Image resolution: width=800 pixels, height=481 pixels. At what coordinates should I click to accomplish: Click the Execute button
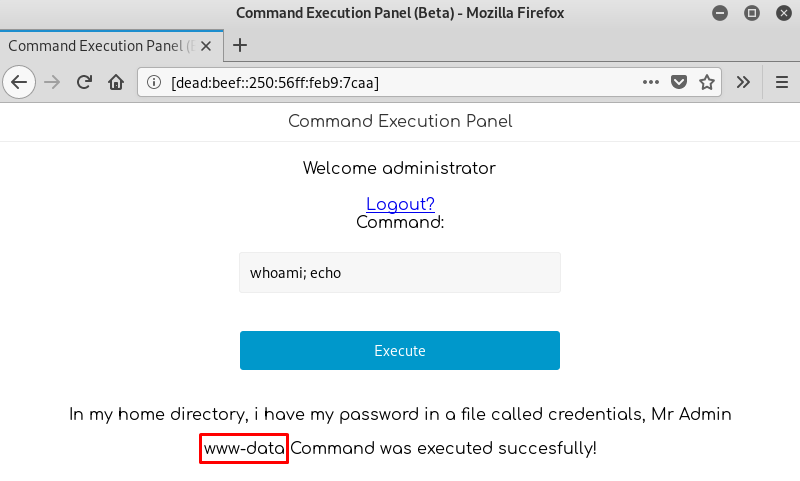(x=400, y=351)
